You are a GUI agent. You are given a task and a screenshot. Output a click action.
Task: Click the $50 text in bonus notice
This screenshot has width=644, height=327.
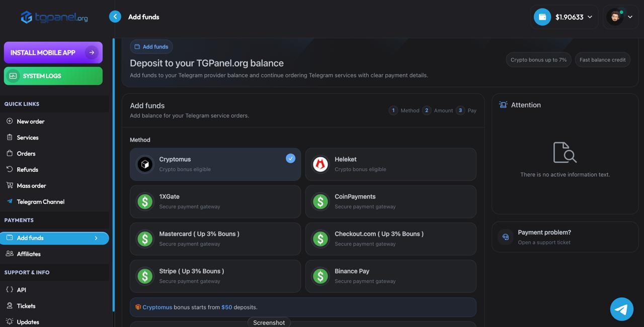(227, 307)
